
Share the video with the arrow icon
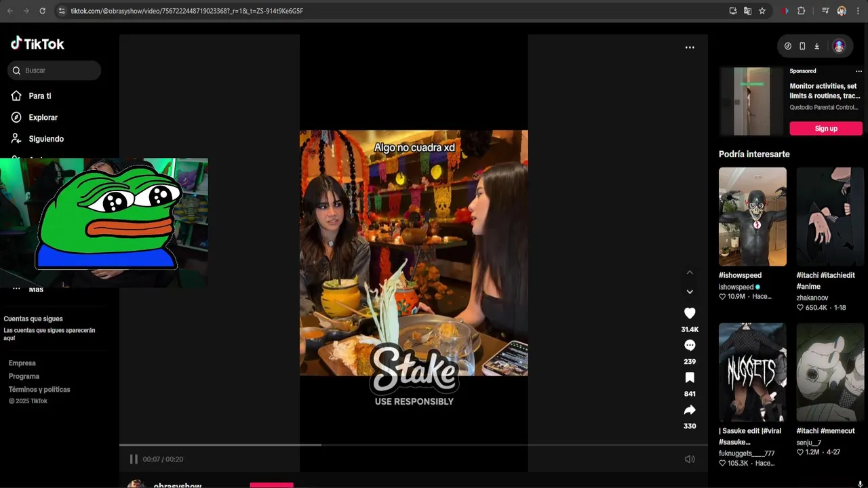point(690,410)
